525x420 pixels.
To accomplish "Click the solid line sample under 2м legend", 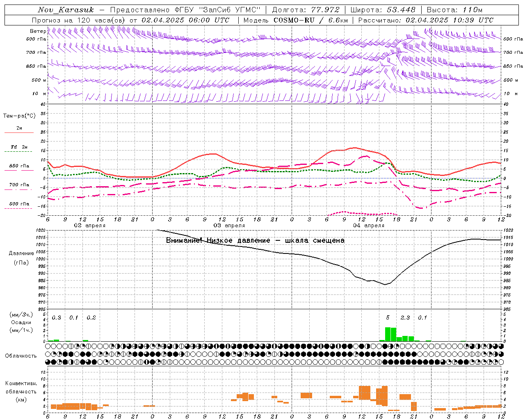I will point(19,133).
